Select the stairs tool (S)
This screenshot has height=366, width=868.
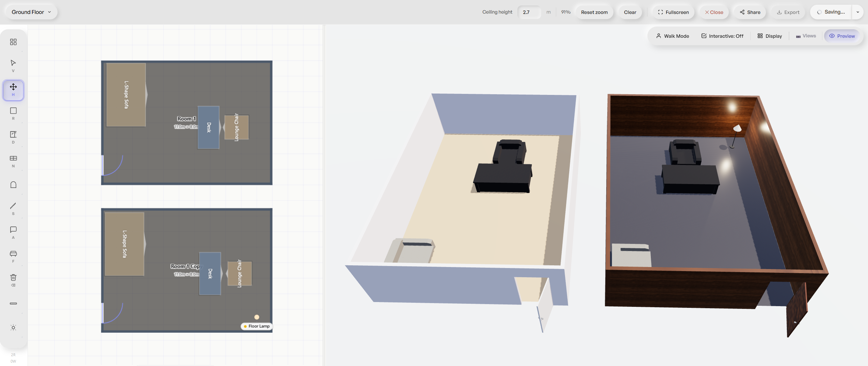coord(13,209)
